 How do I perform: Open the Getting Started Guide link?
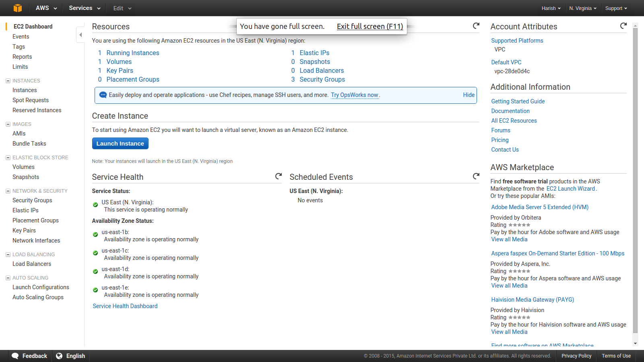pos(518,101)
